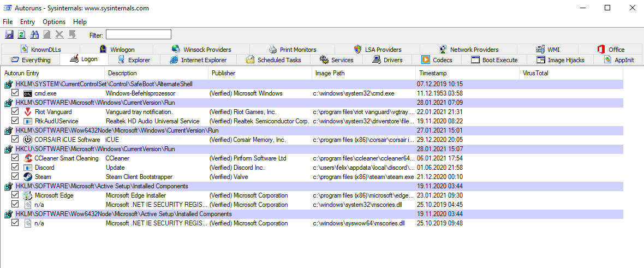
Task: Click the HKCU Run registry key icon
Action: pos(8,149)
